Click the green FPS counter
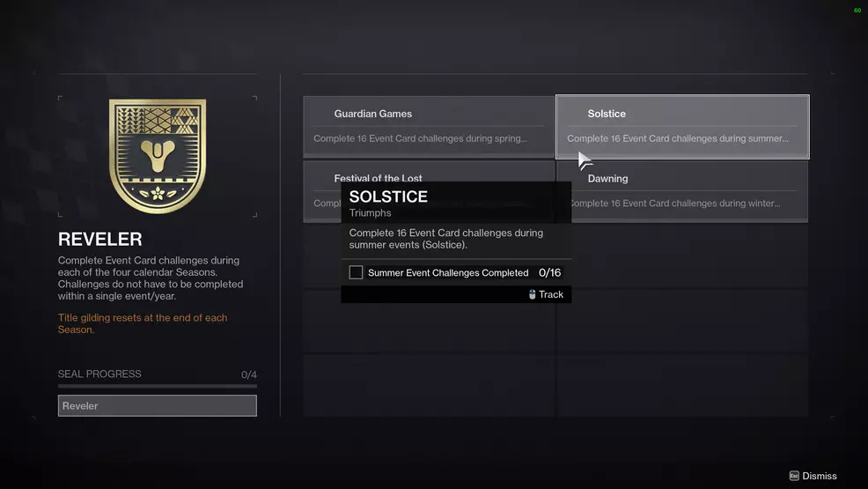Viewport: 868px width, 489px height. tap(857, 11)
